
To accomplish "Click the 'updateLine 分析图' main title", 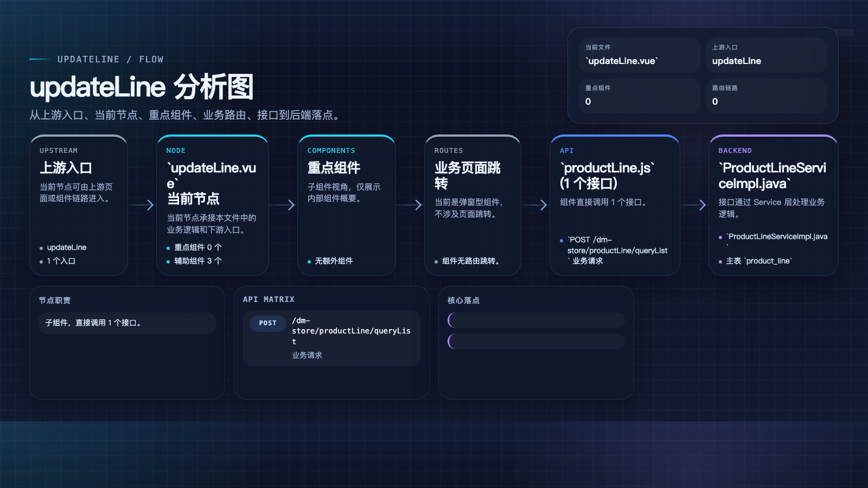I will [x=142, y=87].
